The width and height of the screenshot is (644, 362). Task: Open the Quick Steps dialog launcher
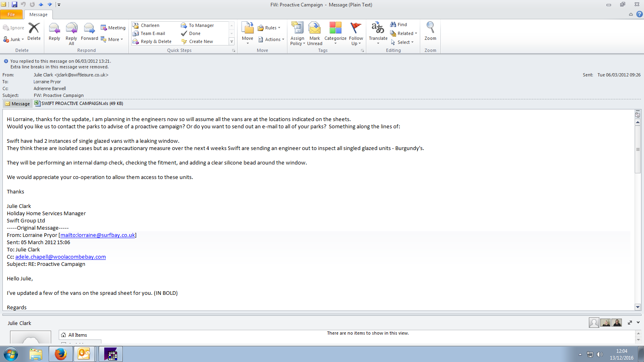[x=233, y=51]
